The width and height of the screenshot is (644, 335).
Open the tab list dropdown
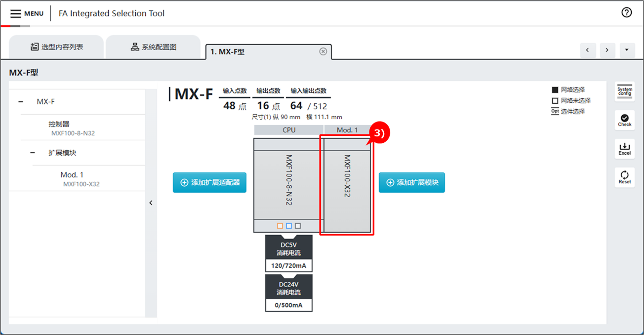tap(627, 50)
